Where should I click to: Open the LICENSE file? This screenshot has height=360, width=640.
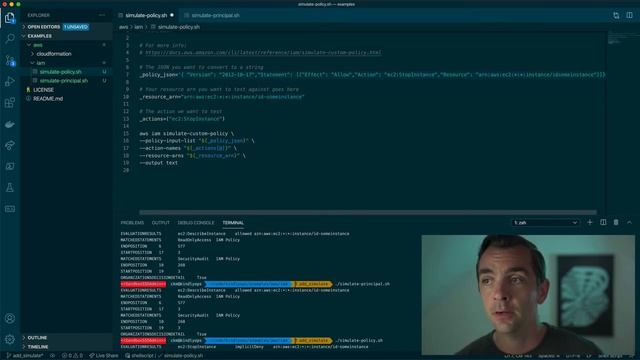click(43, 89)
